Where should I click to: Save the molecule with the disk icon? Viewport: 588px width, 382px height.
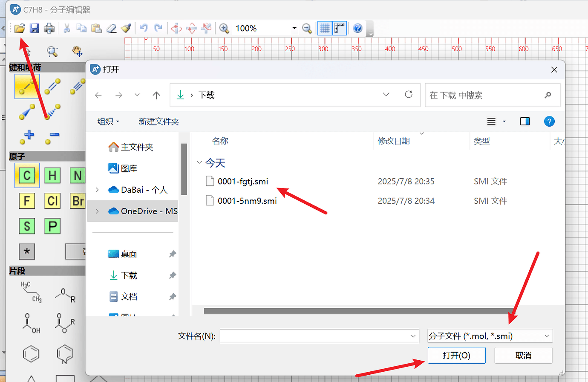35,28
